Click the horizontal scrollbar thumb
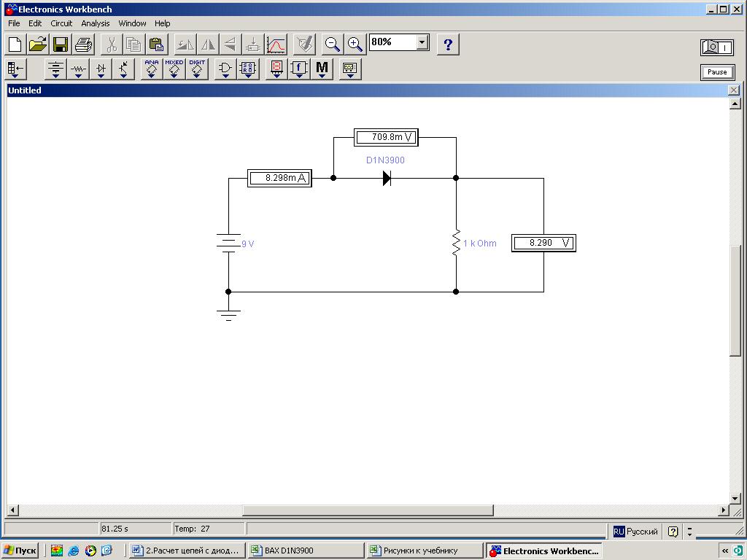 [x=368, y=510]
